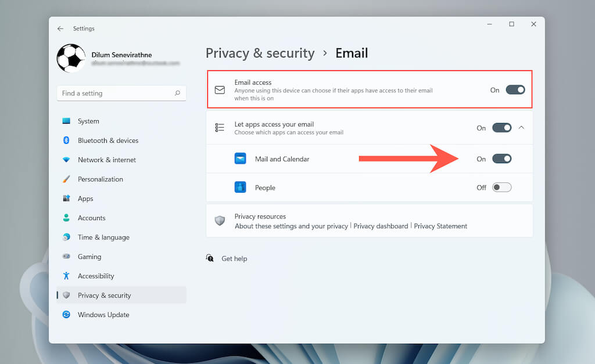
Task: Turn off the Email access toggle
Action: 515,90
